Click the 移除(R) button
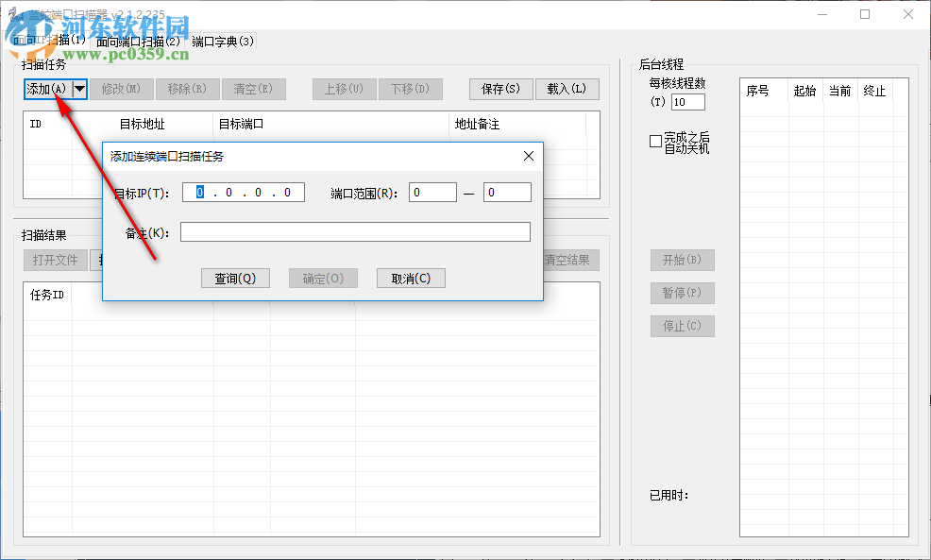Image resolution: width=931 pixels, height=560 pixels. 188,89
